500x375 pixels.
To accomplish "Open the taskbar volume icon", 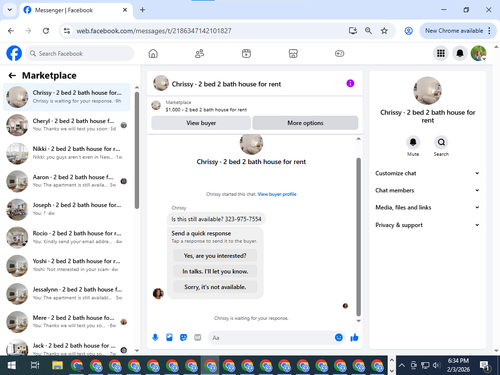I will tap(436, 365).
